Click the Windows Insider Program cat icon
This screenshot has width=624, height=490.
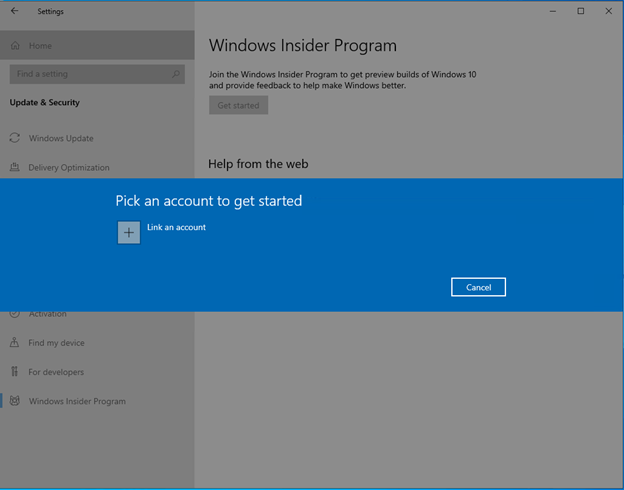(15, 401)
